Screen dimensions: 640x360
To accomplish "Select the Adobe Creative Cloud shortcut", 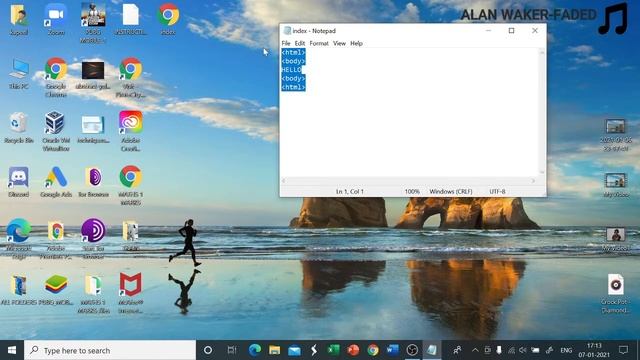I will (x=131, y=131).
